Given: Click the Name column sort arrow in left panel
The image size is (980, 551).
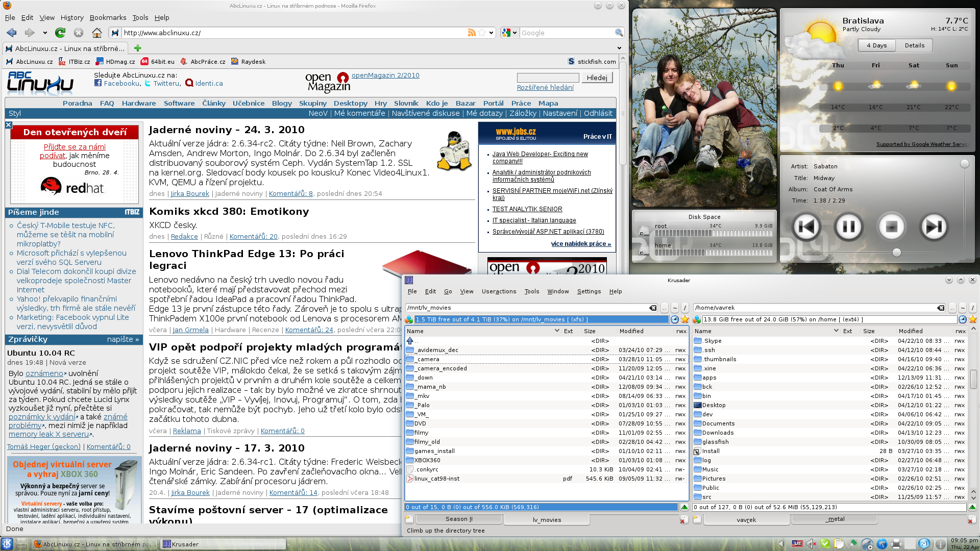Looking at the screenshot, I should pos(557,331).
